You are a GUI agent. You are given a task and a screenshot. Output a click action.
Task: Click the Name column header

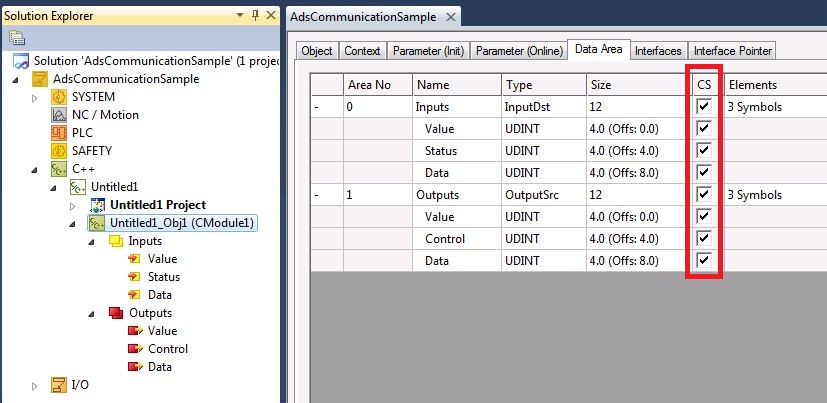point(457,85)
